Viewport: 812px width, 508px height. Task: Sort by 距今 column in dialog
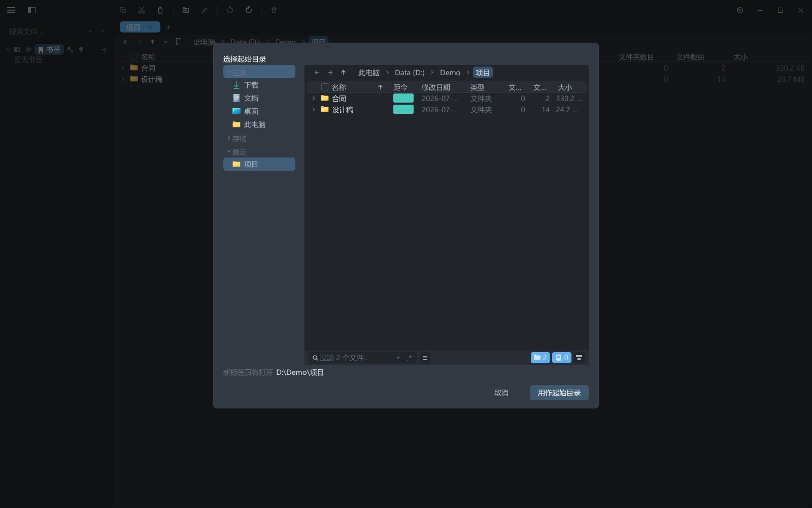click(x=400, y=87)
